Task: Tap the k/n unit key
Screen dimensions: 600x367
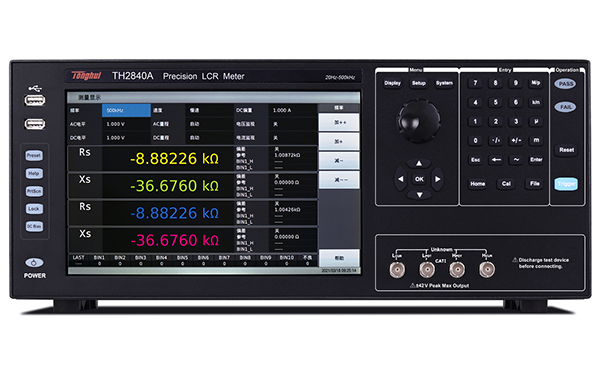Action: (x=536, y=102)
